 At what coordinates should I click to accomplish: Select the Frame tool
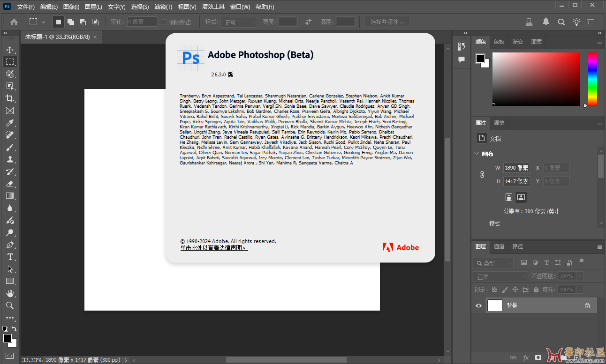[10, 111]
